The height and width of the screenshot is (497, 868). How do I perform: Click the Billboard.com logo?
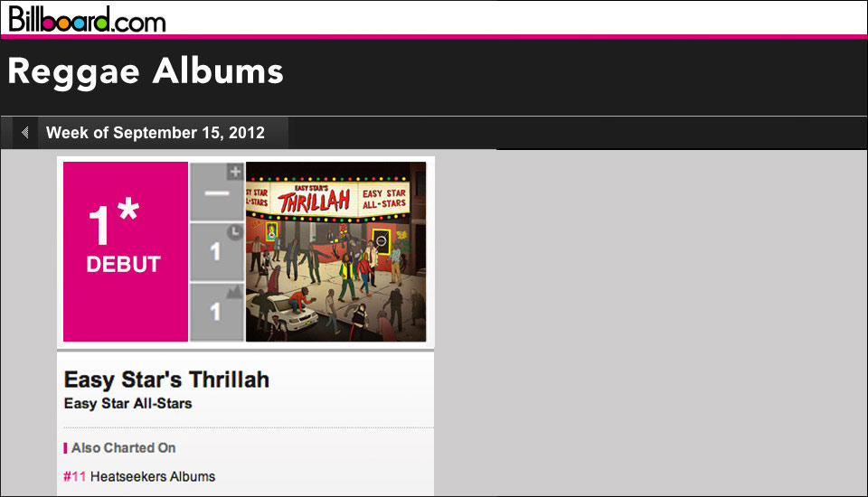87,19
